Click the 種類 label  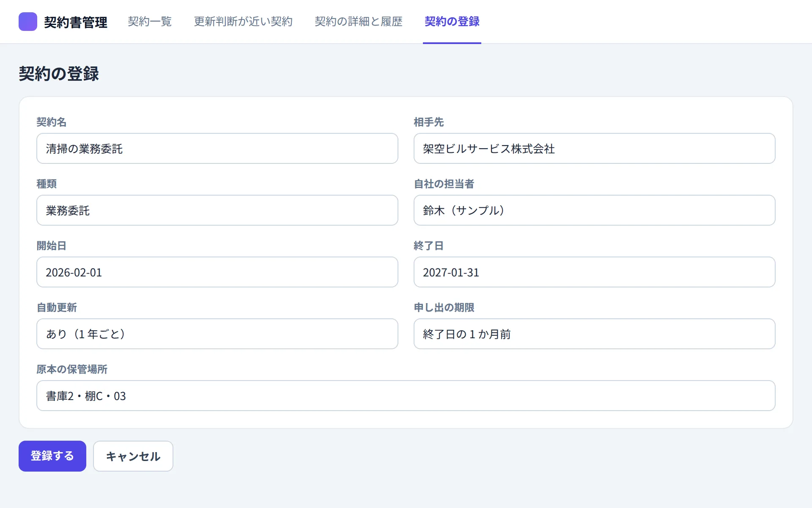click(x=47, y=184)
